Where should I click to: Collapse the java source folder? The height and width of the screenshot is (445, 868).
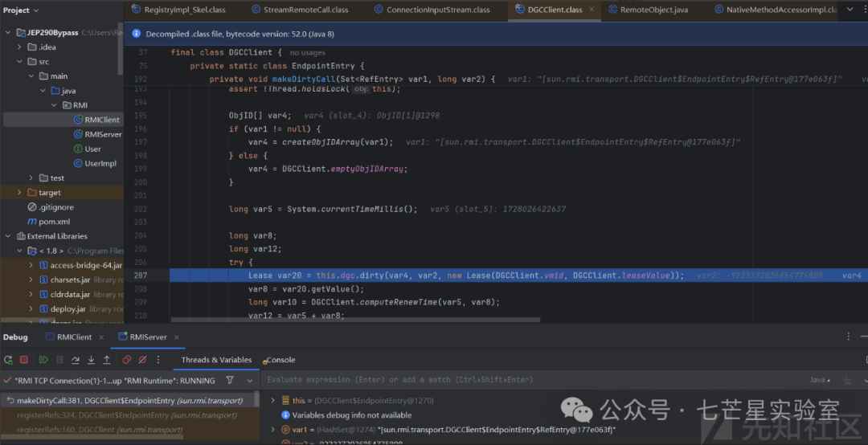point(43,90)
